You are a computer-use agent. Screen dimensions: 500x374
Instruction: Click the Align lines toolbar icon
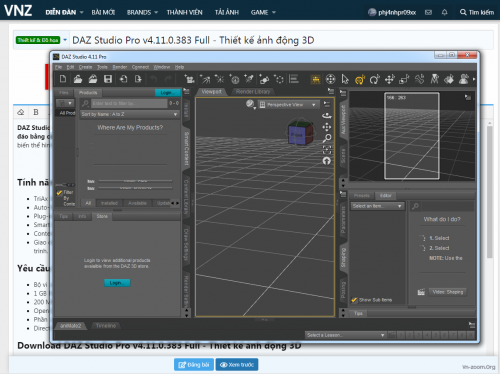(294, 79)
